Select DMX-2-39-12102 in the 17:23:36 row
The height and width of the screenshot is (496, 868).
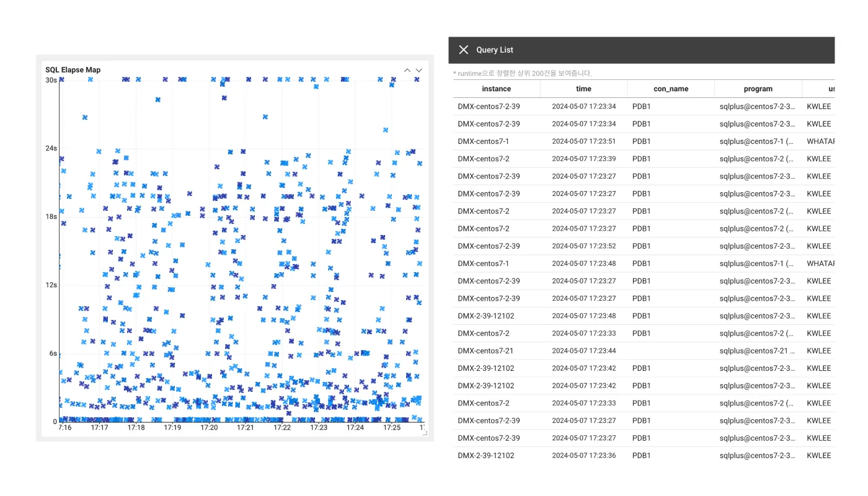[486, 456]
